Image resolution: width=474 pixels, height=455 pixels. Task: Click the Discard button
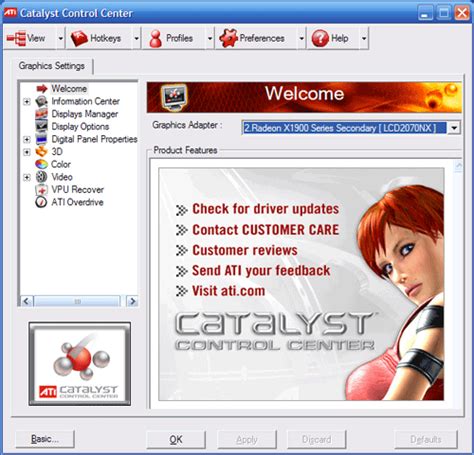coord(316,439)
